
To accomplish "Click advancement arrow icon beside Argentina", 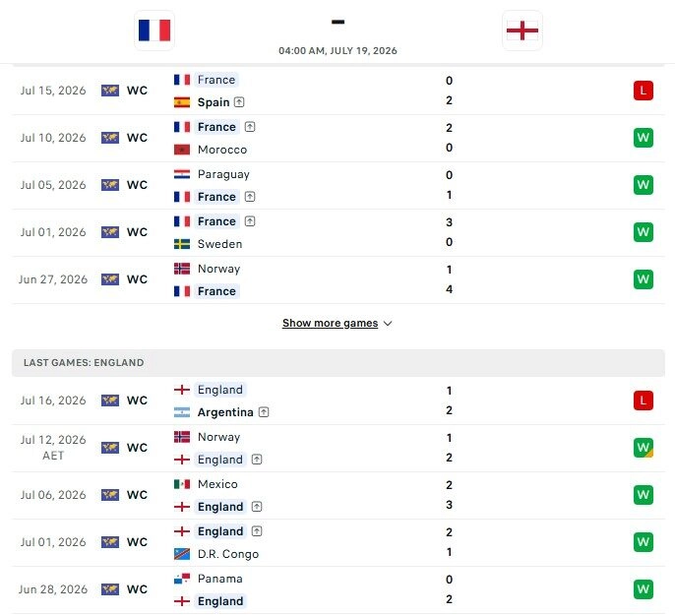I will click(x=264, y=412).
